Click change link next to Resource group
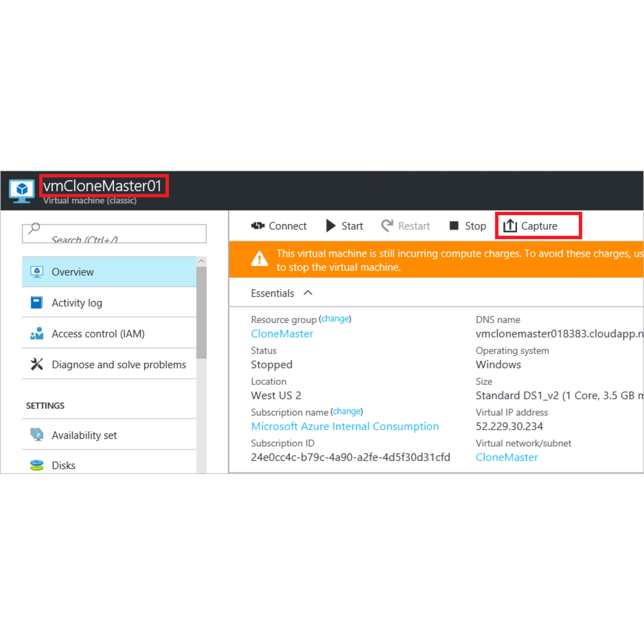This screenshot has width=644, height=644. (335, 319)
